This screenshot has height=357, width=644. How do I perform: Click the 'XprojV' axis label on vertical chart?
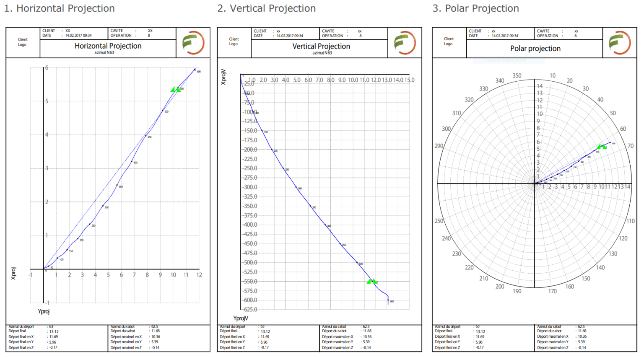pyautogui.click(x=223, y=77)
